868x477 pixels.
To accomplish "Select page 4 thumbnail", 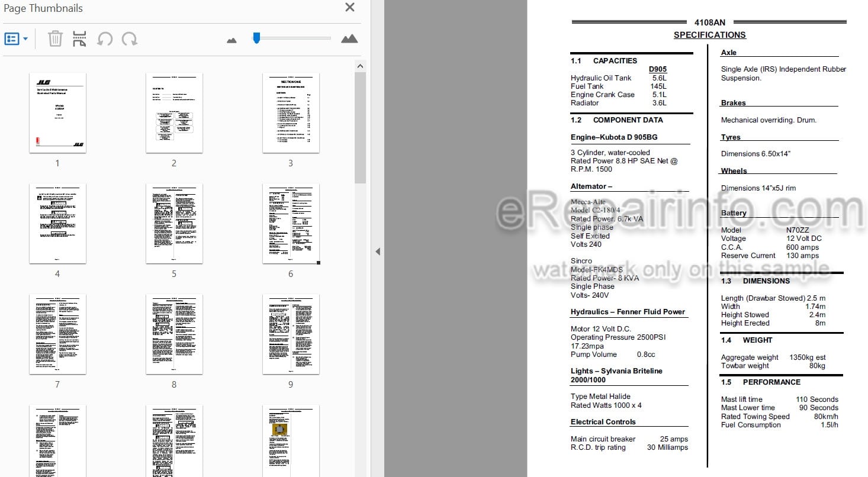I will point(57,224).
